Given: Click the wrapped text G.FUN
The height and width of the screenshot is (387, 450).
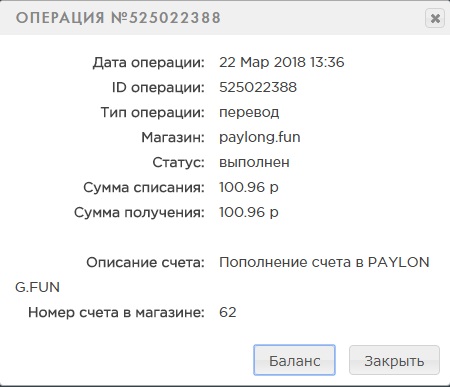Looking at the screenshot, I should 37,287.
